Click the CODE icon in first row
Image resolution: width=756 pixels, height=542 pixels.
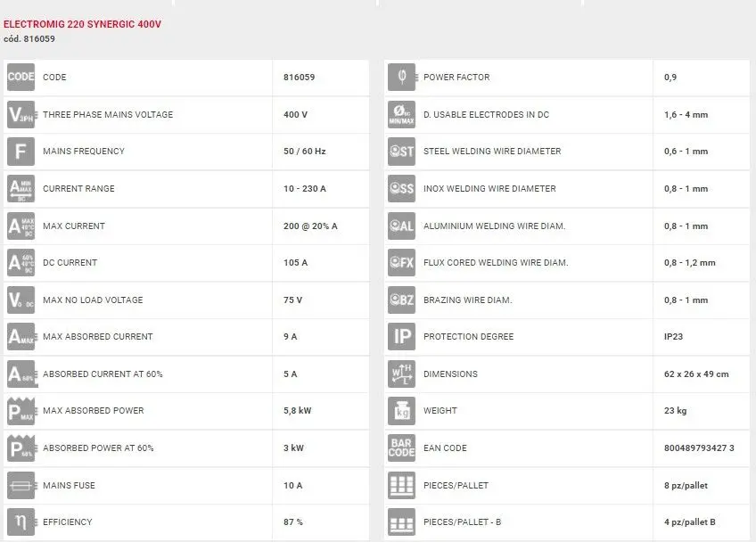pyautogui.click(x=21, y=78)
